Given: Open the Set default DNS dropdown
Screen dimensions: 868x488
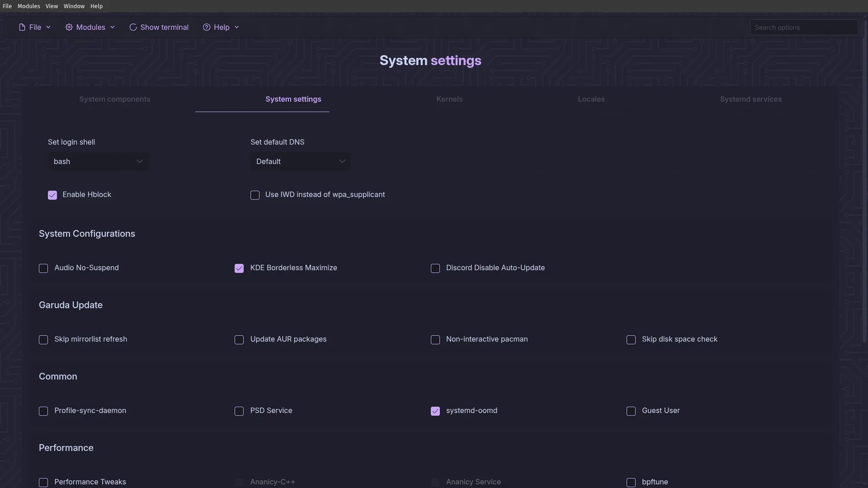Looking at the screenshot, I should (x=301, y=161).
